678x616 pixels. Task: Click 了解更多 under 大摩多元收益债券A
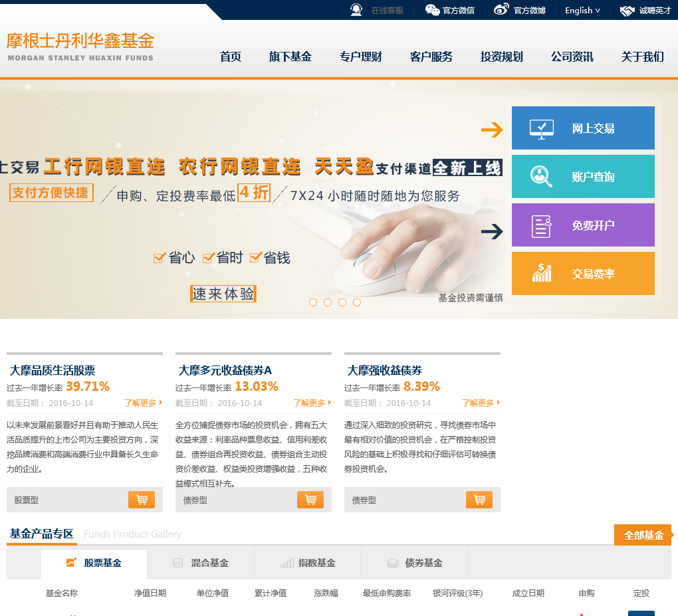click(x=312, y=403)
